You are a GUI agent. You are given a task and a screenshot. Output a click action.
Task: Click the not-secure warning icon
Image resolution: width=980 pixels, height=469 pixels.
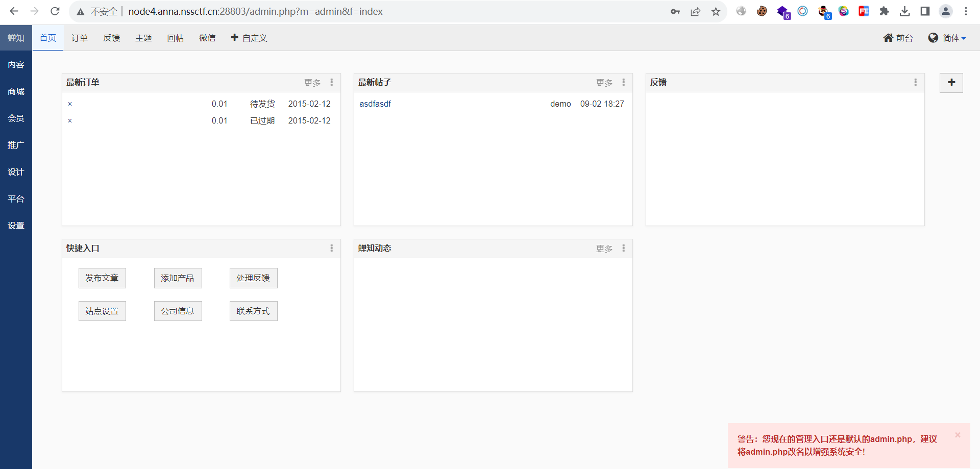tap(81, 12)
